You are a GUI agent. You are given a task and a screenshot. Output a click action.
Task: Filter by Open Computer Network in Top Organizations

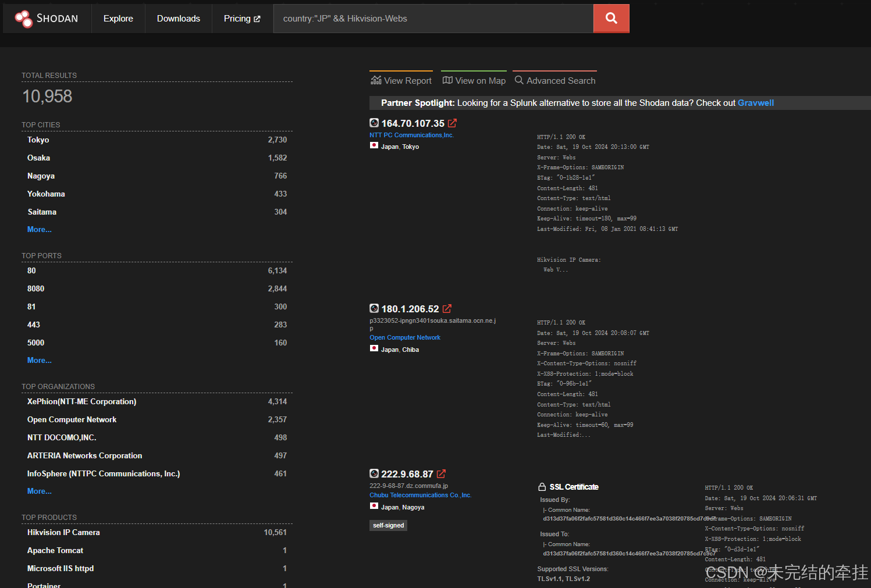coord(157,419)
